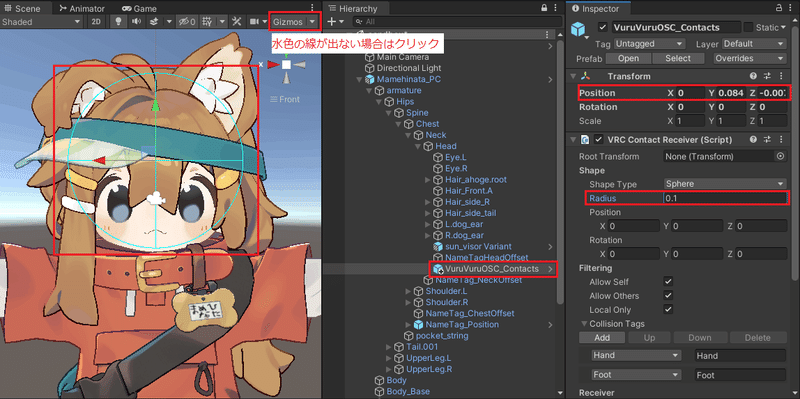Open Untagged tag dropdown
This screenshot has height=399, width=800.
coord(649,44)
